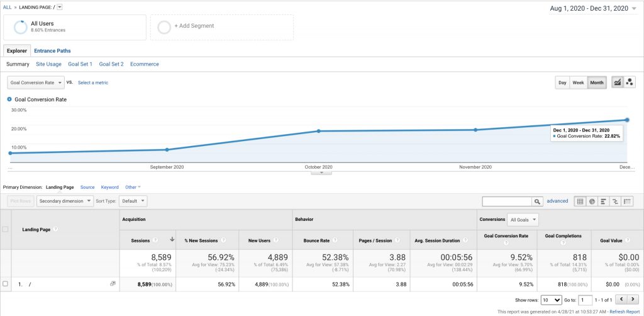
Task: Toggle the select-all header checkbox
Action: 5,229
